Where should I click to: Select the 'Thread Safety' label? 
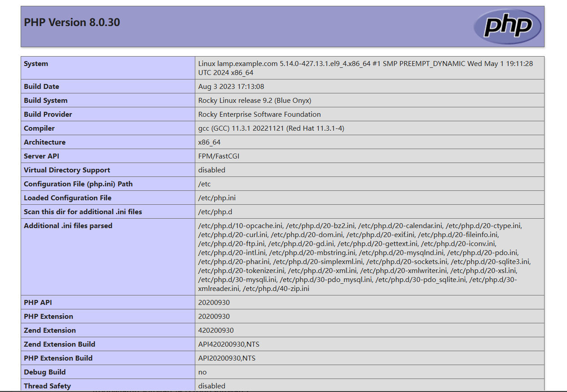point(47,386)
